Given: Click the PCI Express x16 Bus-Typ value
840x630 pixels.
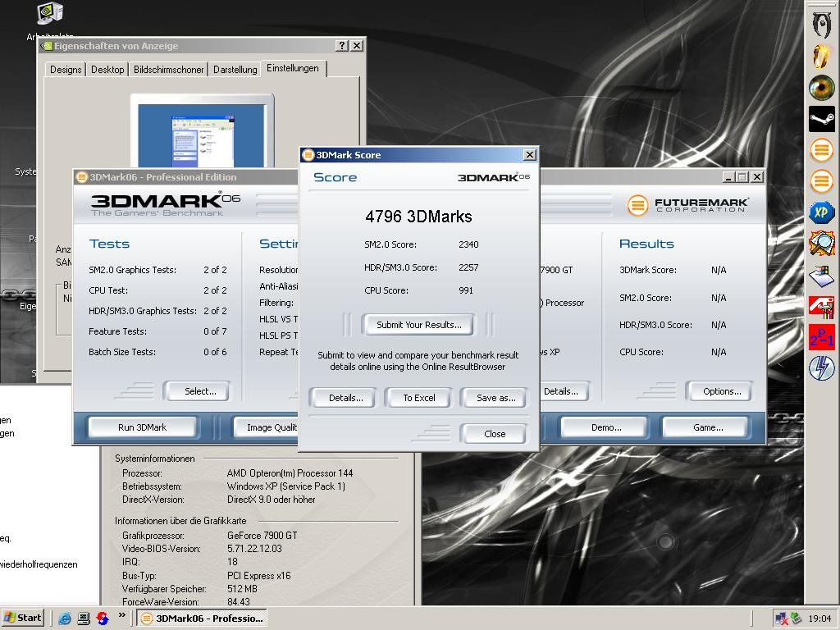Looking at the screenshot, I should (258, 576).
